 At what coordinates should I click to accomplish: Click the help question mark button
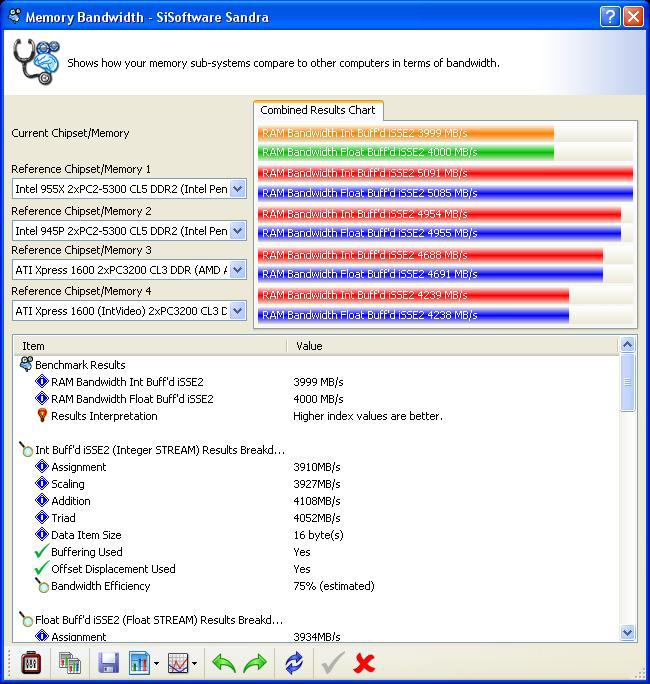[x=610, y=17]
